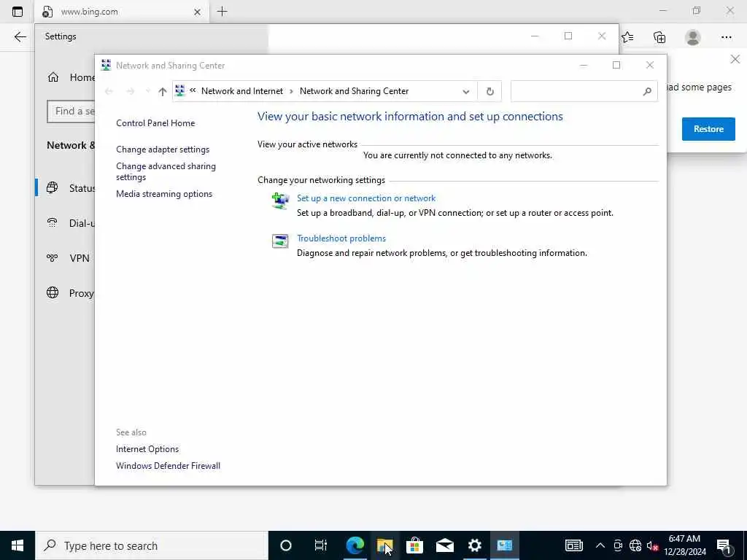Image resolution: width=747 pixels, height=560 pixels.
Task: Click the Network and Sharing Center title bar icon
Action: [x=106, y=65]
